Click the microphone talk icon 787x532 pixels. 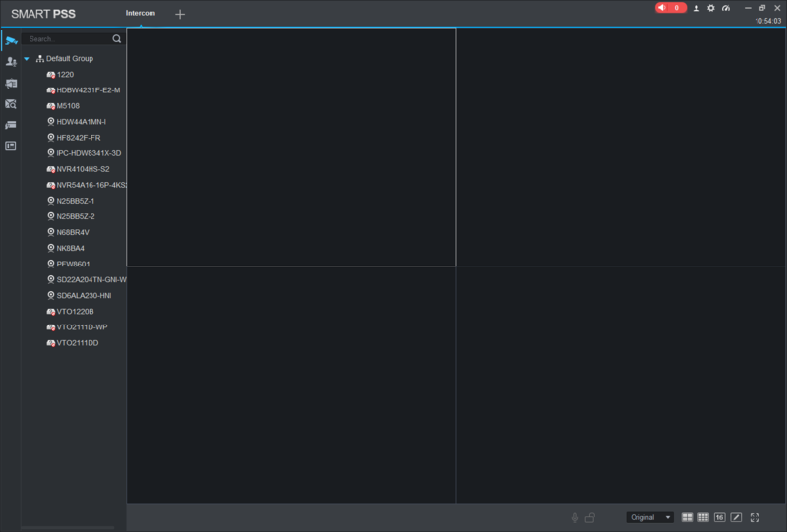click(x=575, y=517)
